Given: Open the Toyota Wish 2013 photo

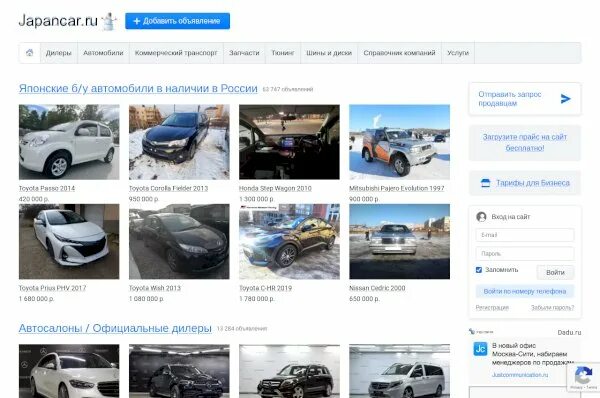Looking at the screenshot, I should click(x=179, y=241).
